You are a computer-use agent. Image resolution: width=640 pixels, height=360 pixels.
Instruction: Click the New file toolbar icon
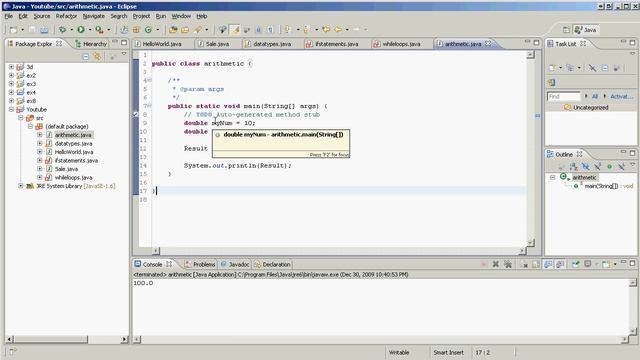13,30
